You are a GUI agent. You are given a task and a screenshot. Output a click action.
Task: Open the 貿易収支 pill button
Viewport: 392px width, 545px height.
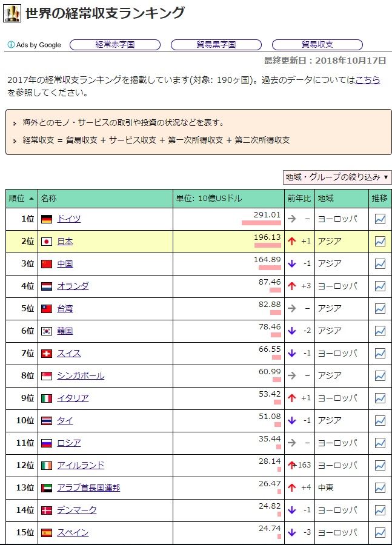[317, 45]
